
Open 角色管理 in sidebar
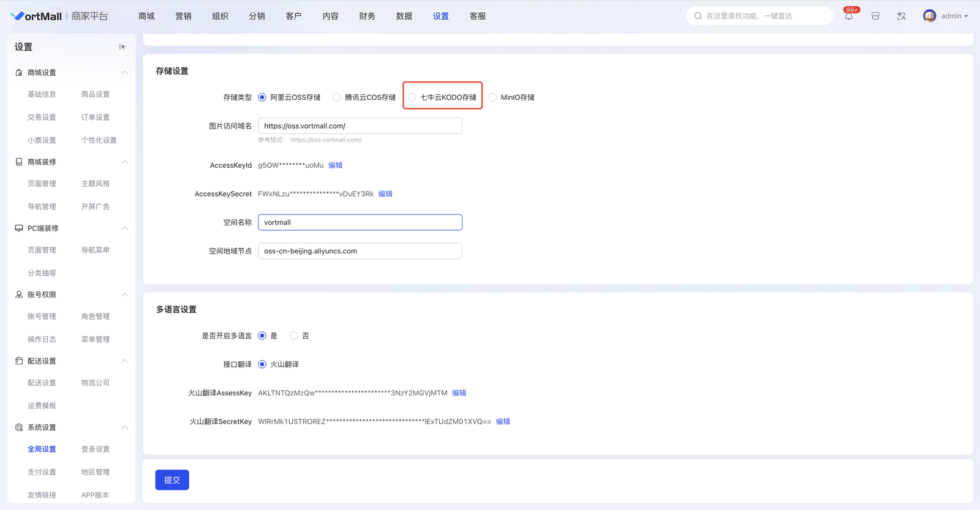coord(96,317)
